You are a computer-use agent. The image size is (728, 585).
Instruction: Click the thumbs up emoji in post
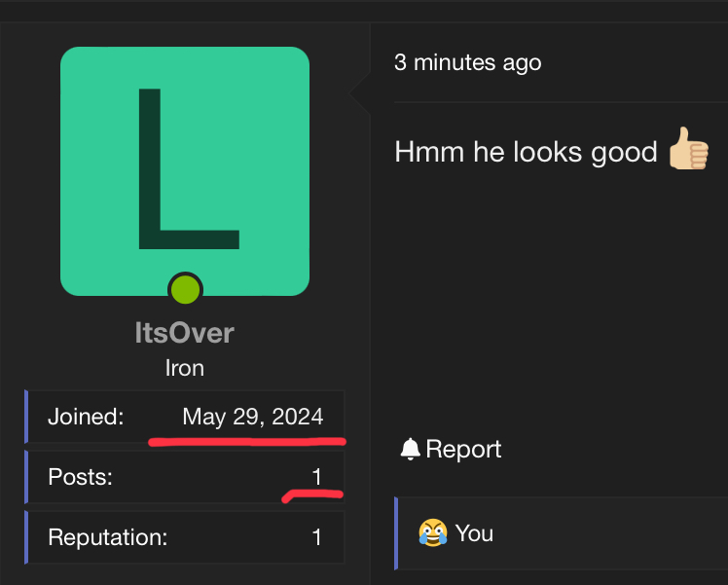[x=688, y=152]
